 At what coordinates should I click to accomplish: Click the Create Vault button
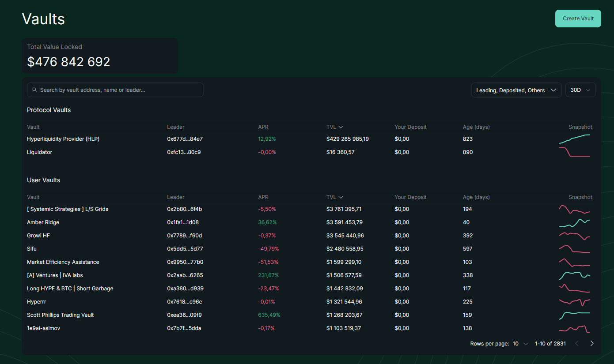(x=578, y=19)
